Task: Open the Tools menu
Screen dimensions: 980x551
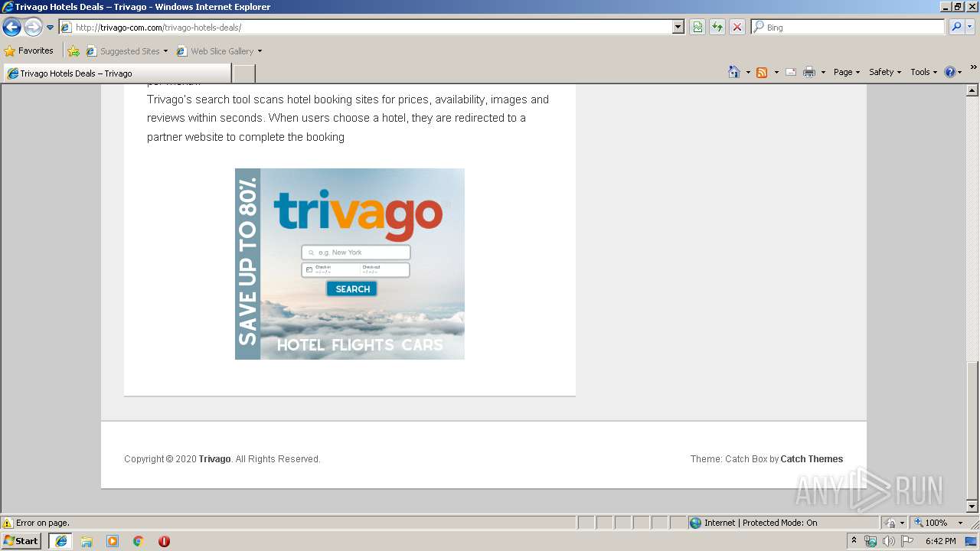Action: (x=923, y=72)
